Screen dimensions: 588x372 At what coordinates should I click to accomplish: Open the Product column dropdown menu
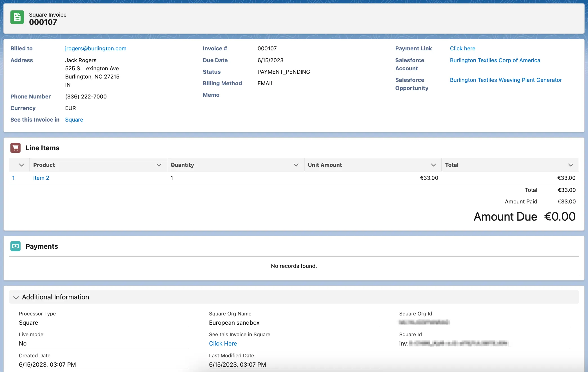pyautogui.click(x=159, y=165)
